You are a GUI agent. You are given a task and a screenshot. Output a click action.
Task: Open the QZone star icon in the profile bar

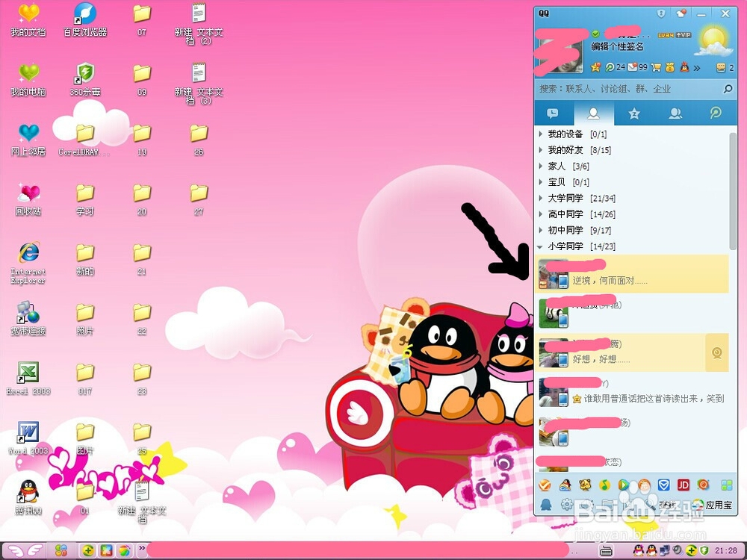pyautogui.click(x=595, y=68)
